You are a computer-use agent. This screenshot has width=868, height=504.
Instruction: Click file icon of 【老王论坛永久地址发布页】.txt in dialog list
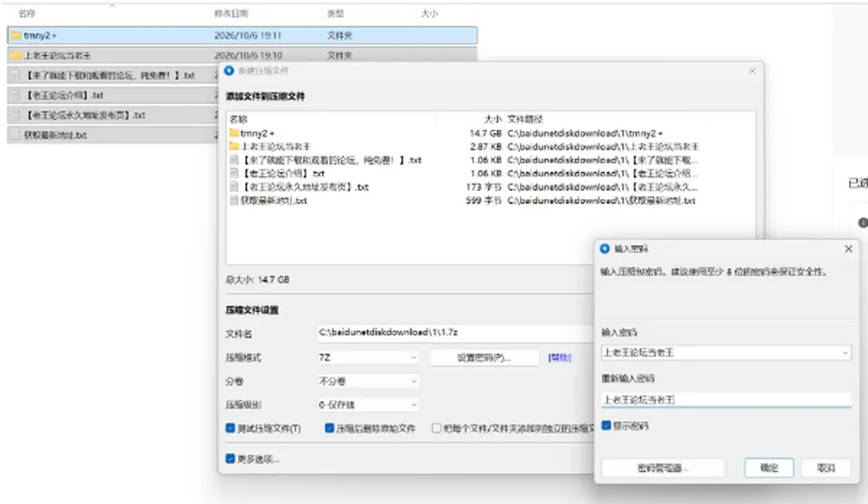click(x=233, y=186)
